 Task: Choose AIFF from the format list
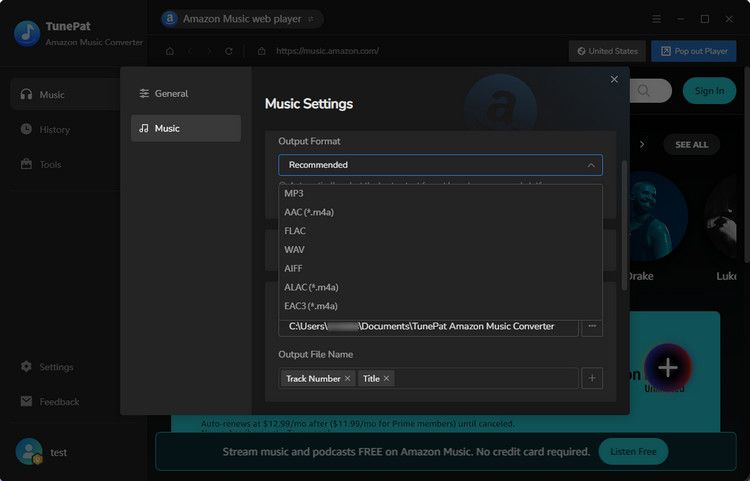(440, 268)
